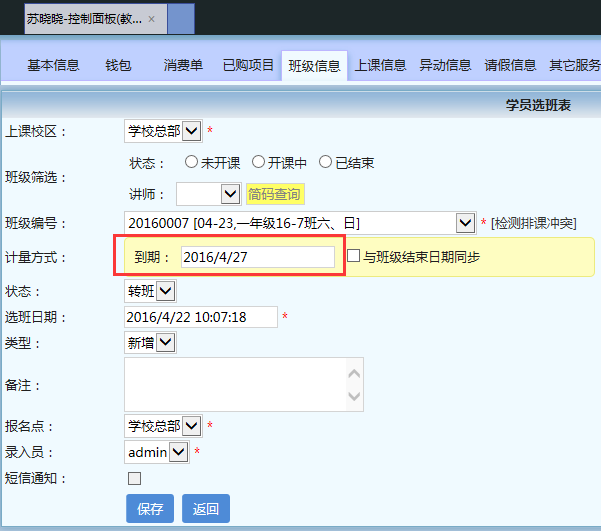
Task: Switch to the 基本信息 tab
Action: coord(53,65)
